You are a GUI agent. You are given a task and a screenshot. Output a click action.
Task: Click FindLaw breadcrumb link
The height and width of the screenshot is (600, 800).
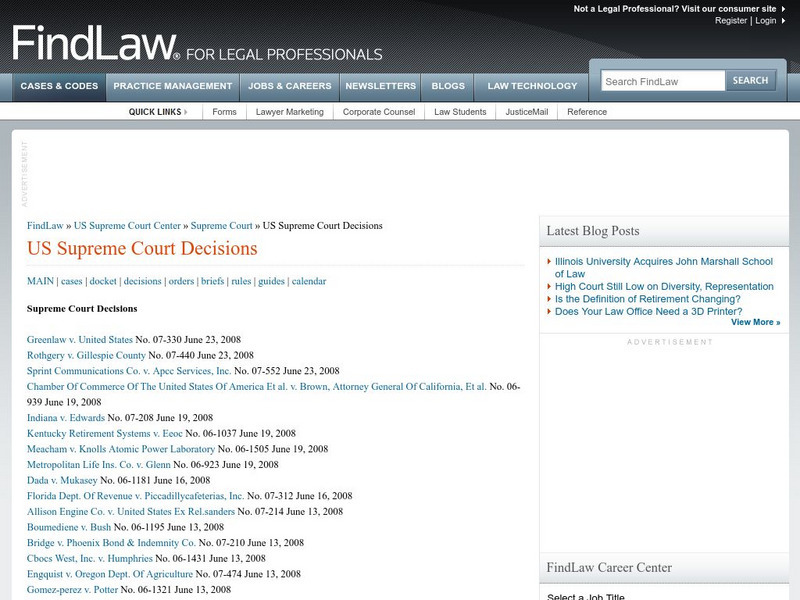(x=45, y=226)
